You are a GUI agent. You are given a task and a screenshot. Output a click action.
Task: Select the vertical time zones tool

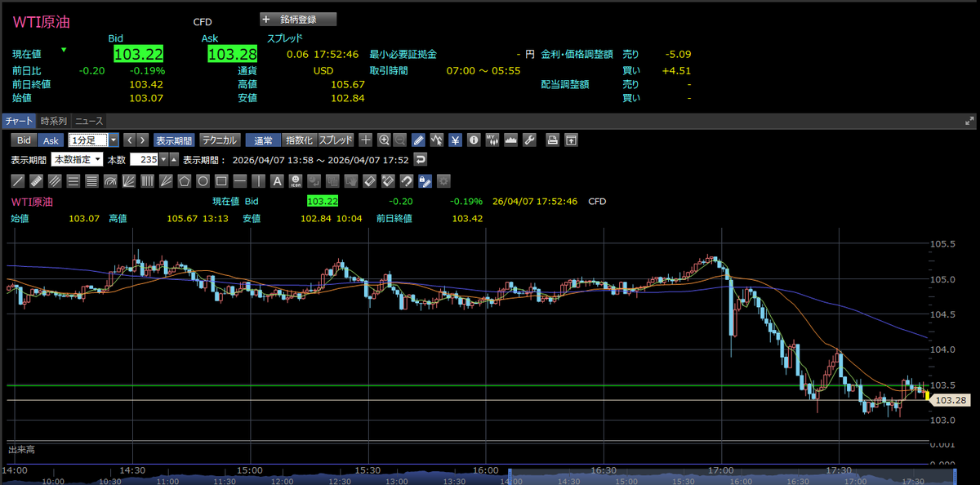click(x=148, y=180)
